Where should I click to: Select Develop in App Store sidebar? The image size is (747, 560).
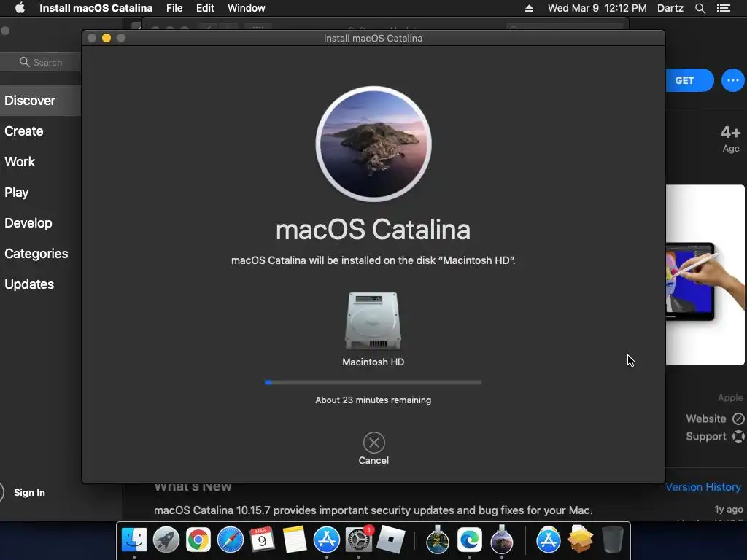(x=28, y=223)
